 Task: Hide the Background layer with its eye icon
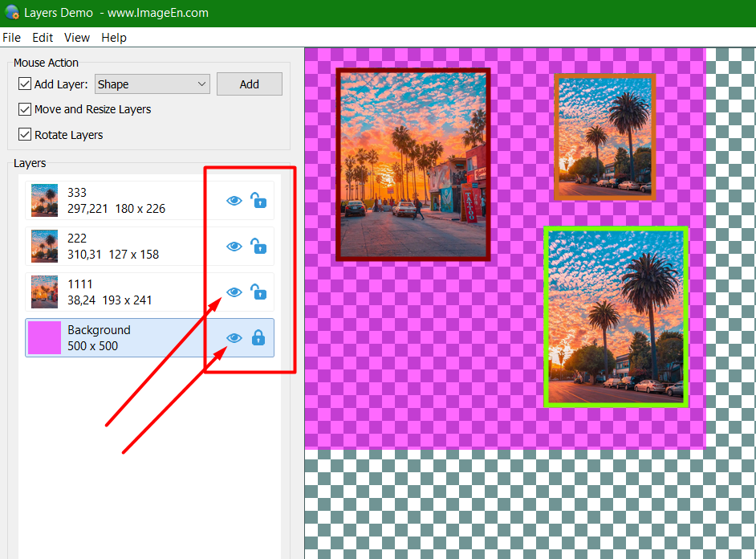pos(234,338)
